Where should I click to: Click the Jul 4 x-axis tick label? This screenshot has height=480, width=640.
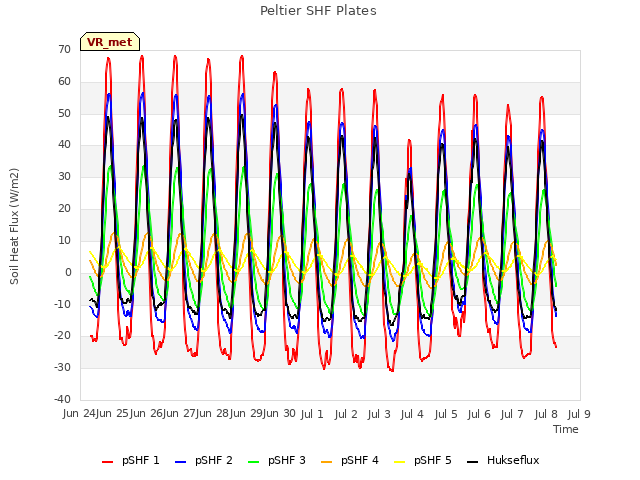point(412,414)
